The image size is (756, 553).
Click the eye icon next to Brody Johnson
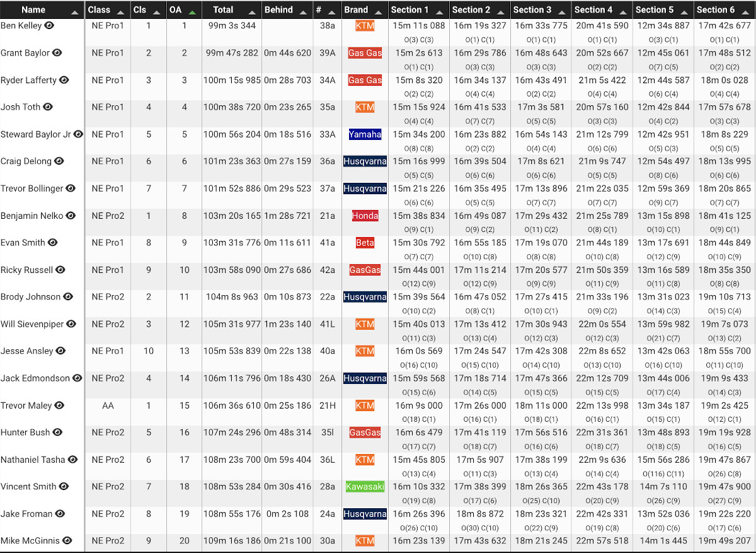68,297
